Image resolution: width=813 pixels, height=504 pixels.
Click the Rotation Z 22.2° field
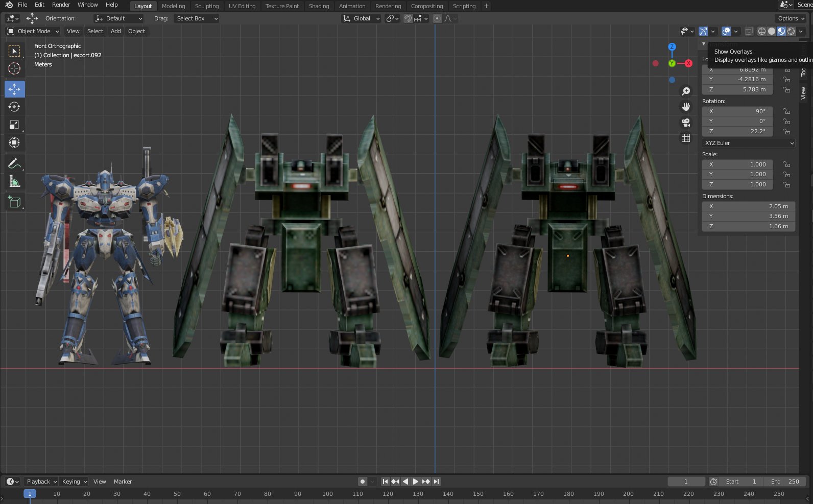coord(737,131)
